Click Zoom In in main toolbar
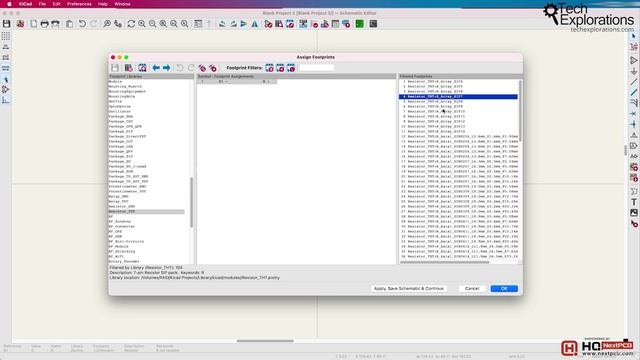 (142, 24)
